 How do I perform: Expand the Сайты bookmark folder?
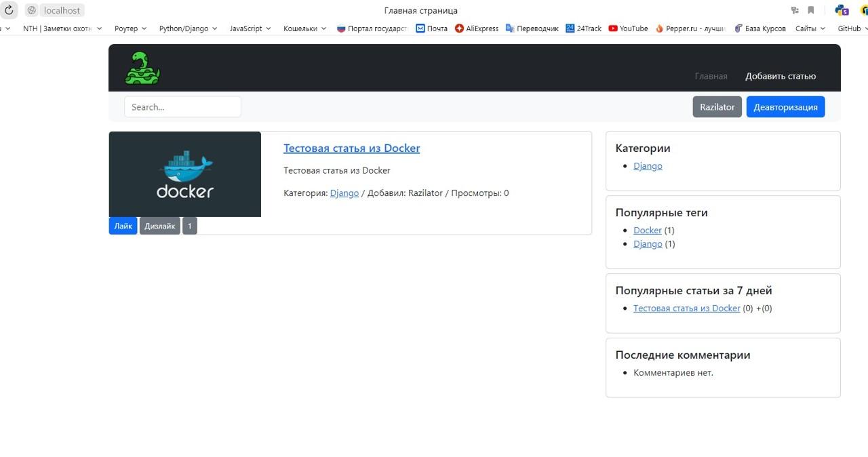[810, 28]
